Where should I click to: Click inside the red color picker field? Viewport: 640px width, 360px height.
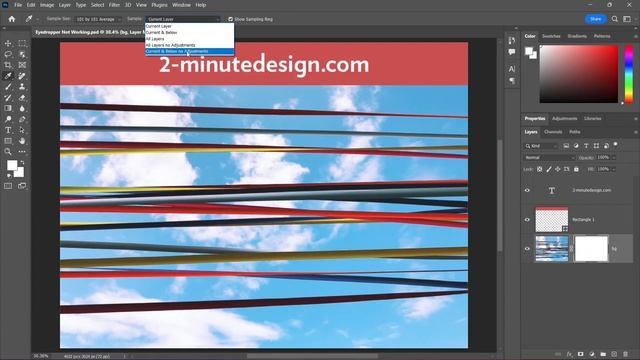579,74
